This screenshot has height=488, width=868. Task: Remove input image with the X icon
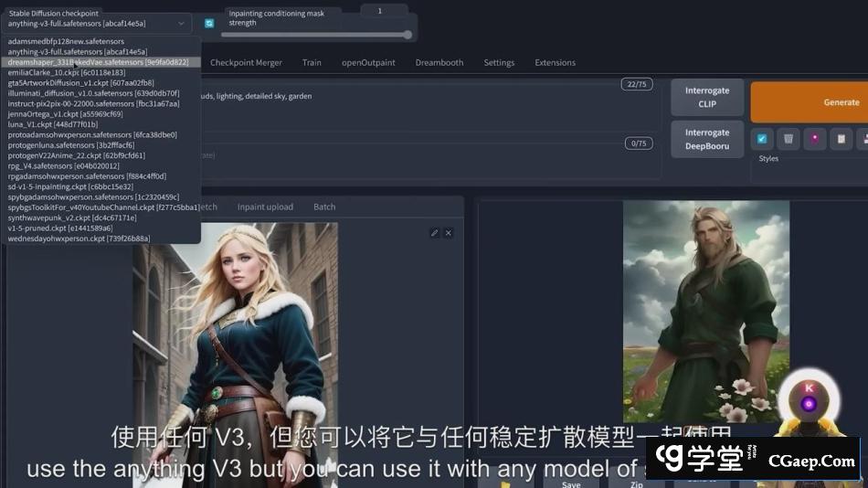click(449, 233)
